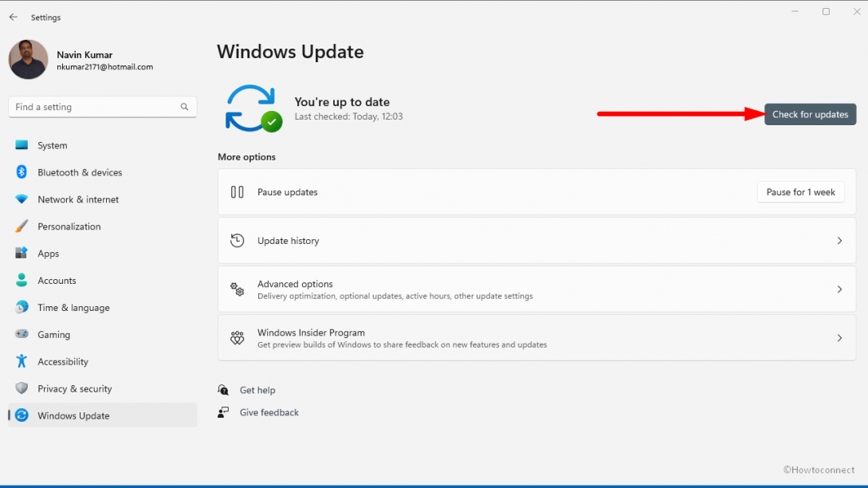
Task: Click the Accessibility figure icon
Action: click(22, 361)
